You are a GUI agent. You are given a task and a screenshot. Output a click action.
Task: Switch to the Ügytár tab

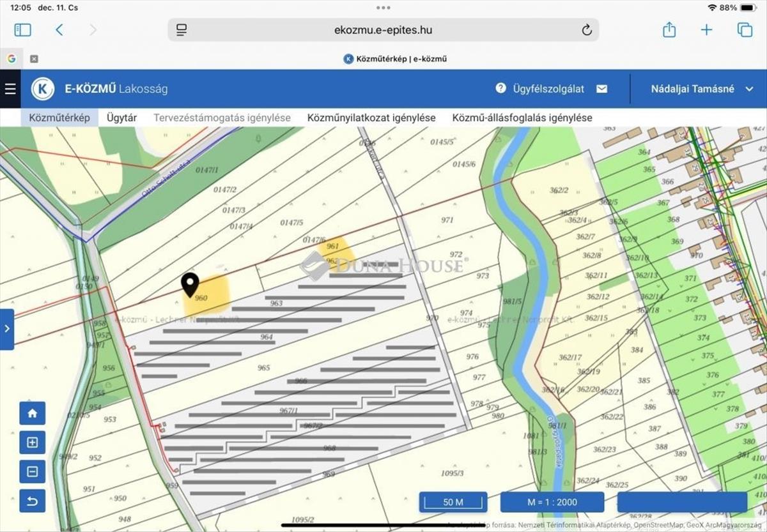click(121, 118)
